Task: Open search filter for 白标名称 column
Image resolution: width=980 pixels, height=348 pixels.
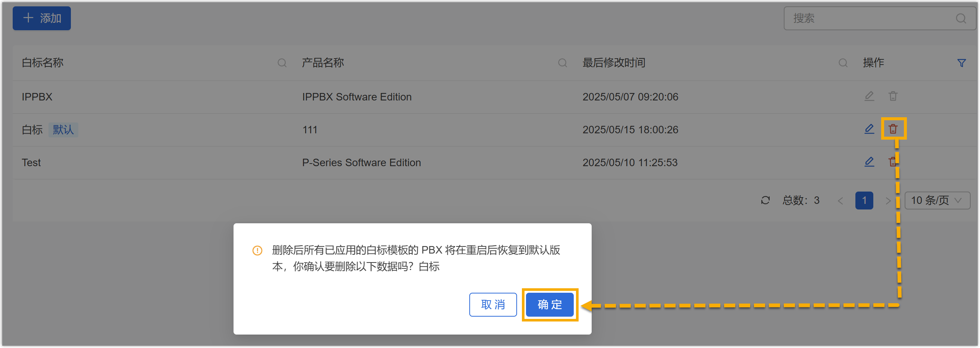Action: (x=282, y=63)
